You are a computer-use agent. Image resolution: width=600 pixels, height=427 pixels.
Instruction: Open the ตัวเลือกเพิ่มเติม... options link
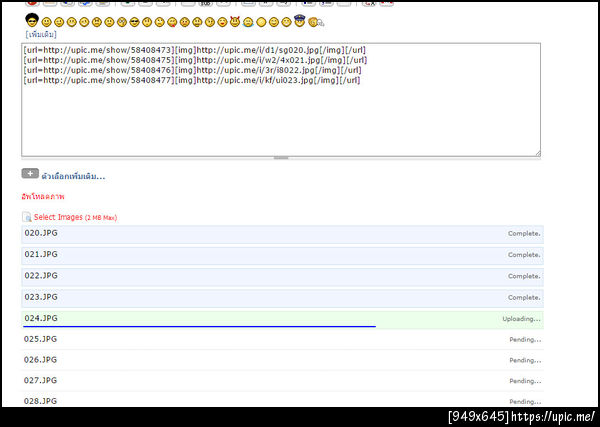tap(73, 177)
